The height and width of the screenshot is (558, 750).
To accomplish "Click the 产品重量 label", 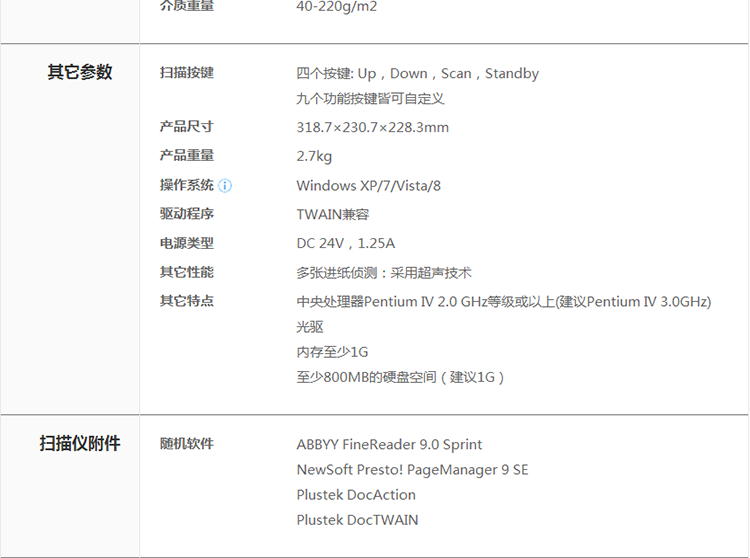I will tap(187, 155).
